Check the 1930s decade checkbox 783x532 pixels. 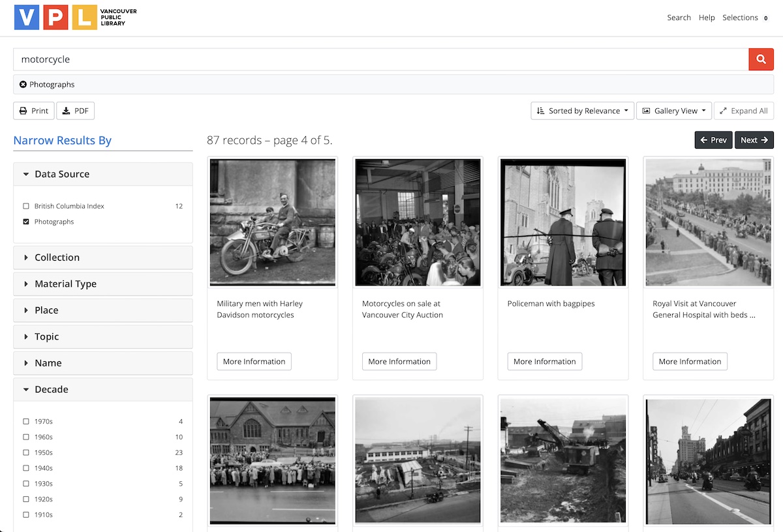(x=26, y=484)
